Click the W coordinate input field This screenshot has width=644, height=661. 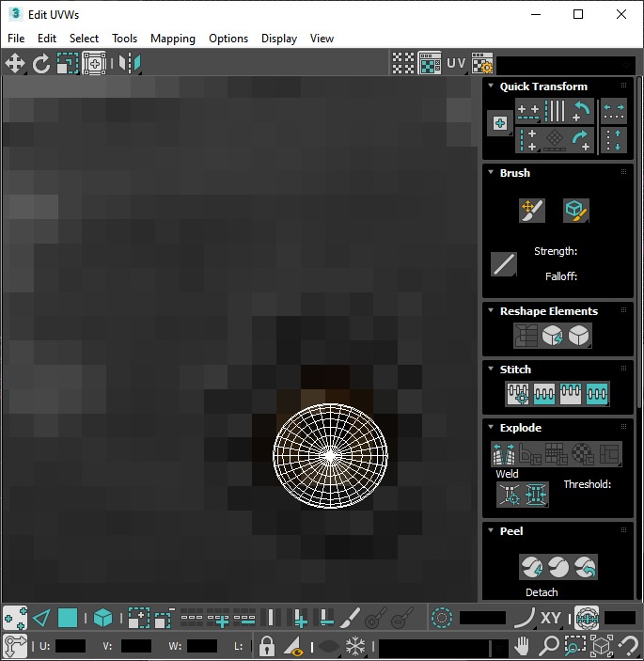click(x=202, y=646)
